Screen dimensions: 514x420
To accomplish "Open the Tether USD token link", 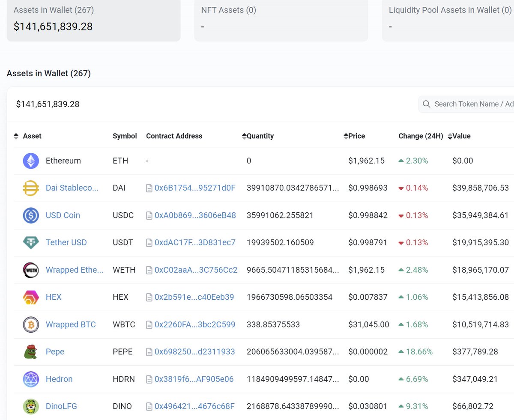I will 66,242.
